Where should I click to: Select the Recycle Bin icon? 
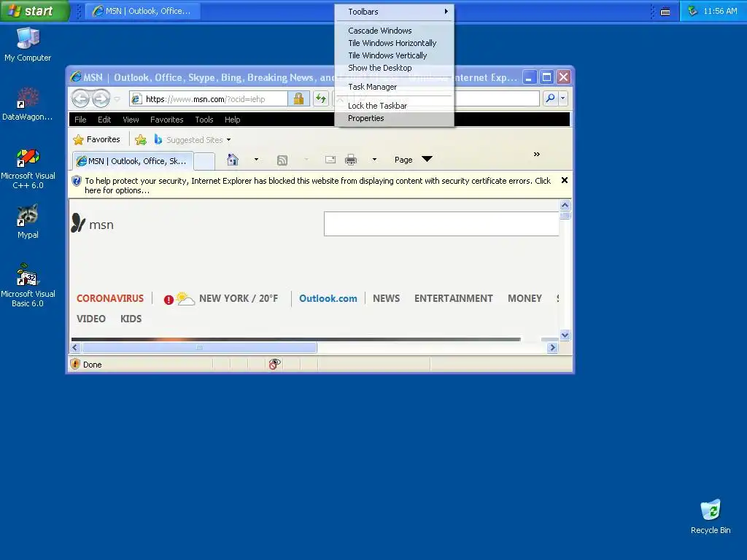[x=711, y=517]
